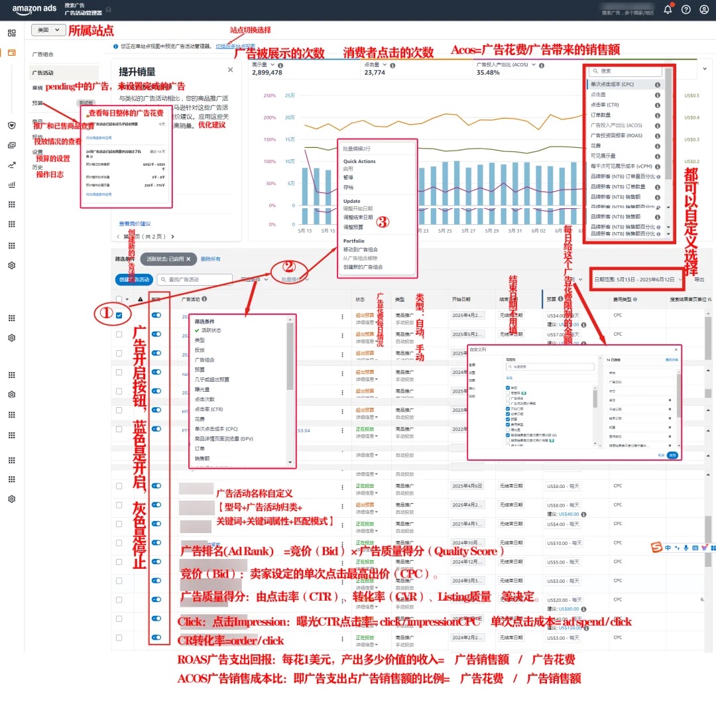Open the shield icon in the left rail

[12, 125]
